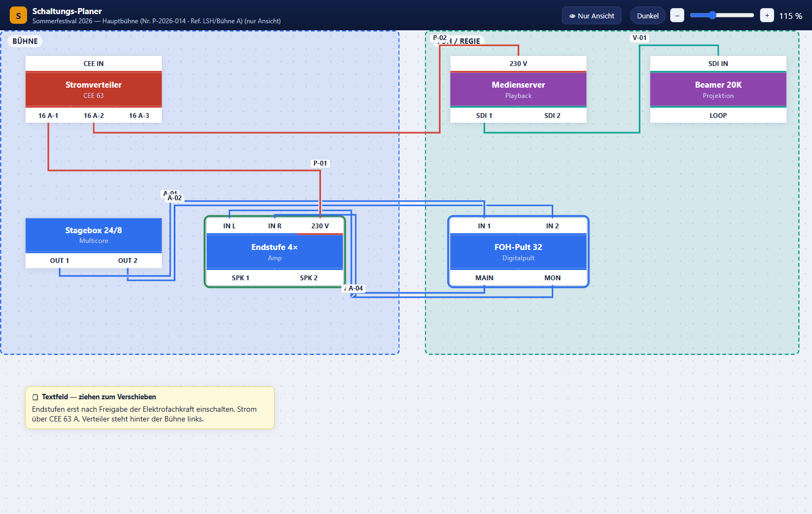Viewport: 812px width, 514px height.
Task: Switch to Dunkel dark theme
Action: click(x=647, y=16)
